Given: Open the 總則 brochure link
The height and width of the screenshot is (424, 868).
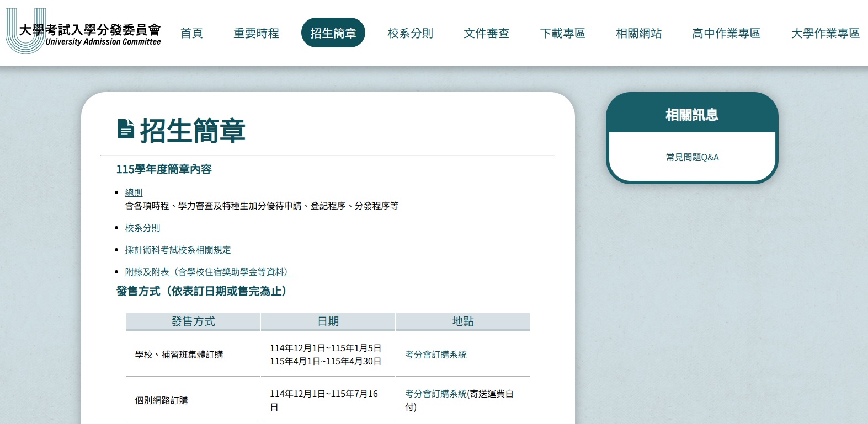Looking at the screenshot, I should 134,192.
